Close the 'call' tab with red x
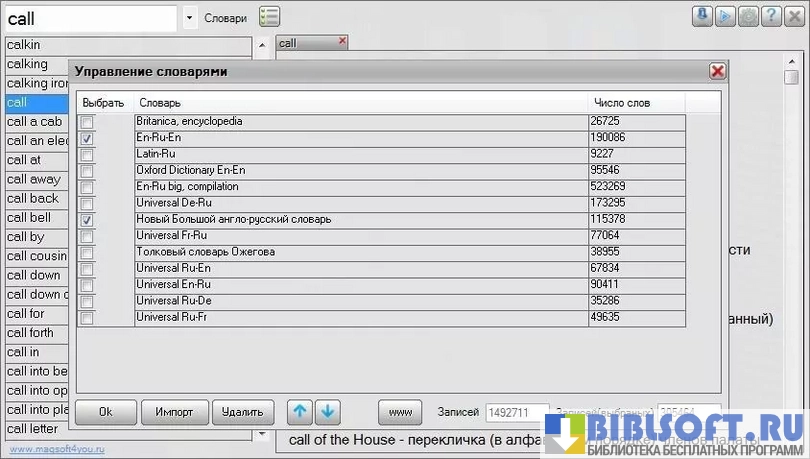810x459 pixels. 343,41
